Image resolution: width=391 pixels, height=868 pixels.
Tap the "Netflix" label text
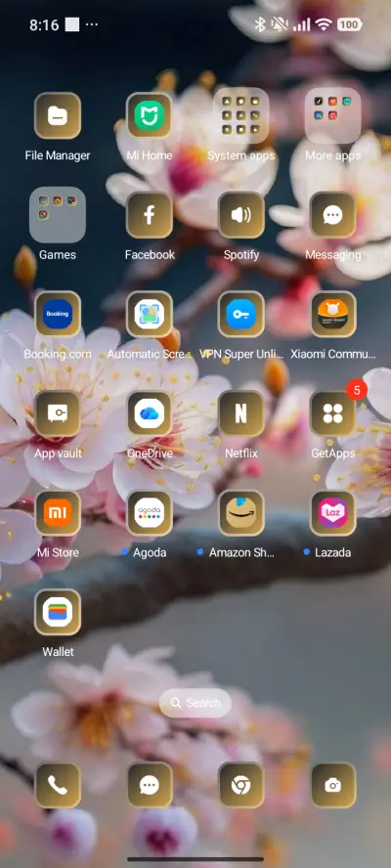tap(240, 454)
